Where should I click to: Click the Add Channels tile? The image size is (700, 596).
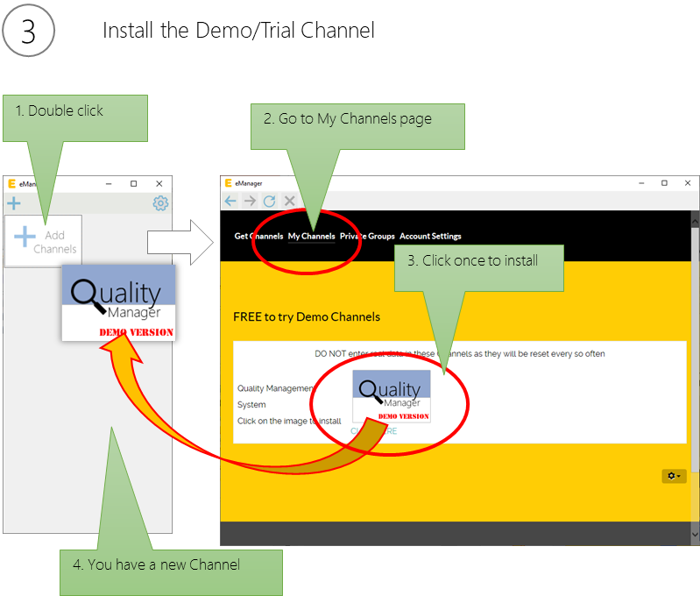[43, 241]
